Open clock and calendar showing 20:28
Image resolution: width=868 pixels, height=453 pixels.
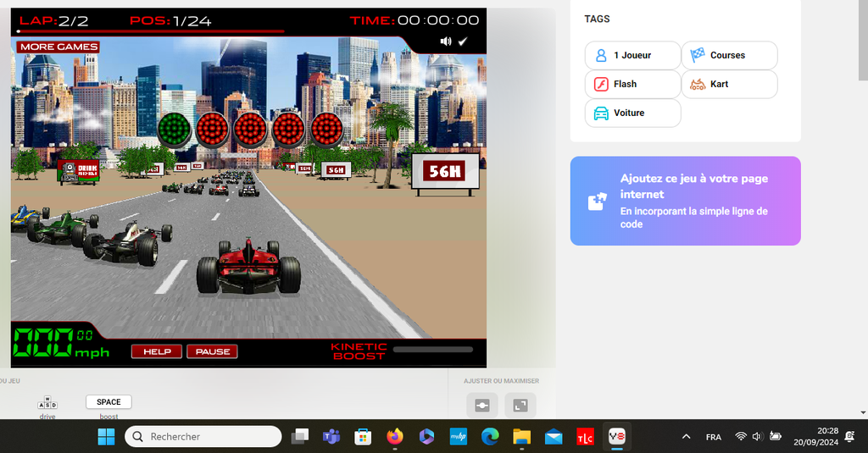coord(816,436)
